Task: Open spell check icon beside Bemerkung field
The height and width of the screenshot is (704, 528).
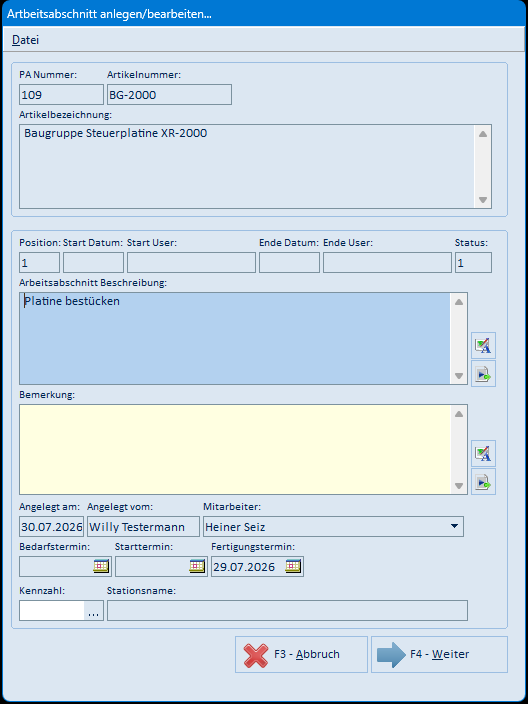Action: point(483,453)
